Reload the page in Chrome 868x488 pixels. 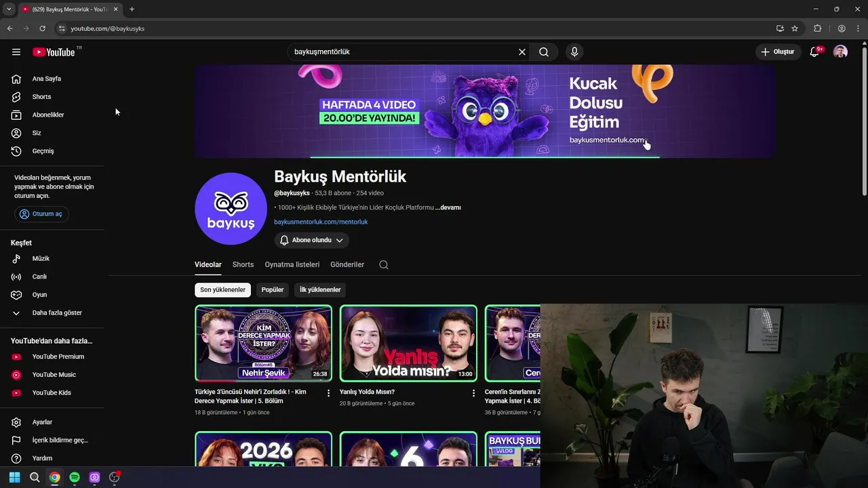point(42,28)
